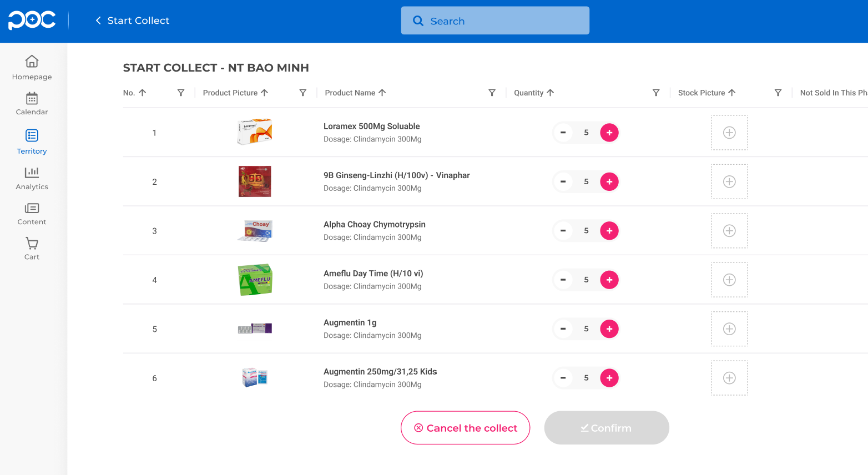
Task: Click the Confirm button
Action: (x=607, y=428)
